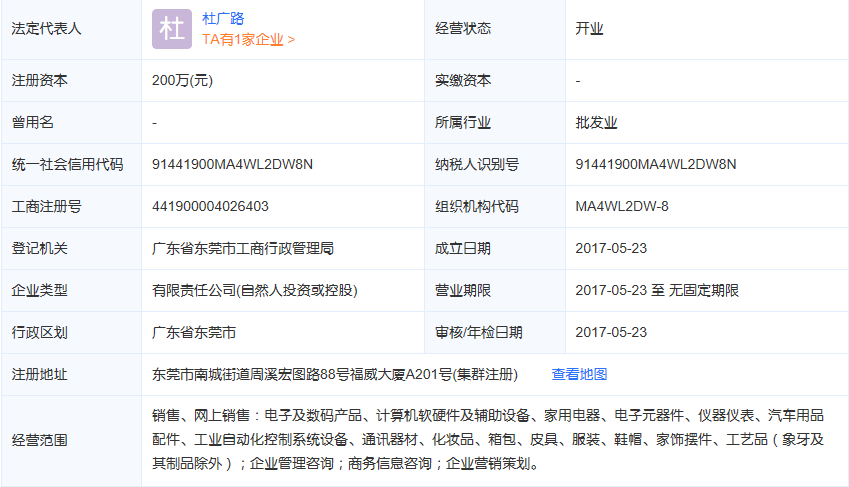
Task: Click the 开业 business status value
Action: point(589,28)
